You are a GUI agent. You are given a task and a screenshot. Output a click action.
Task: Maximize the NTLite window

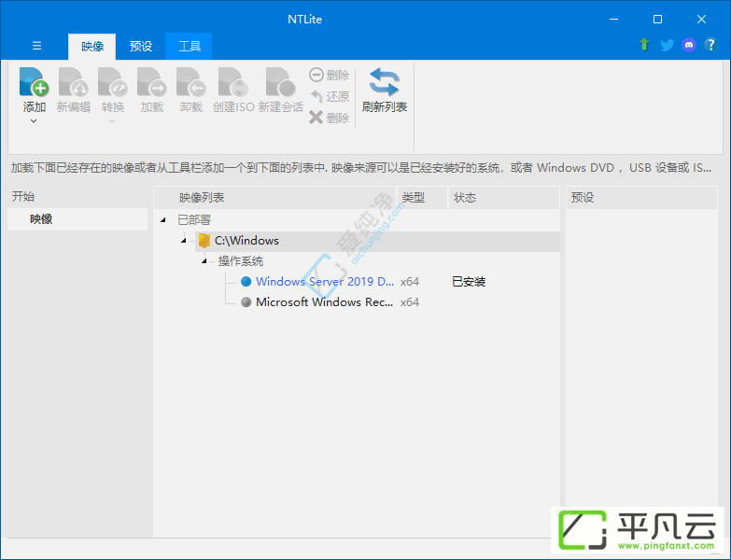coord(658,19)
